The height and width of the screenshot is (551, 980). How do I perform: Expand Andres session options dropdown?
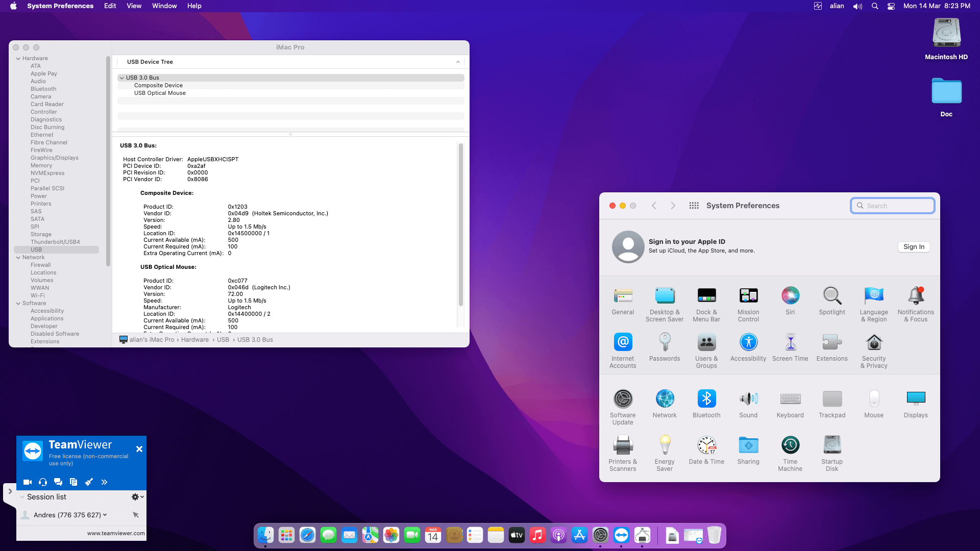105,515
